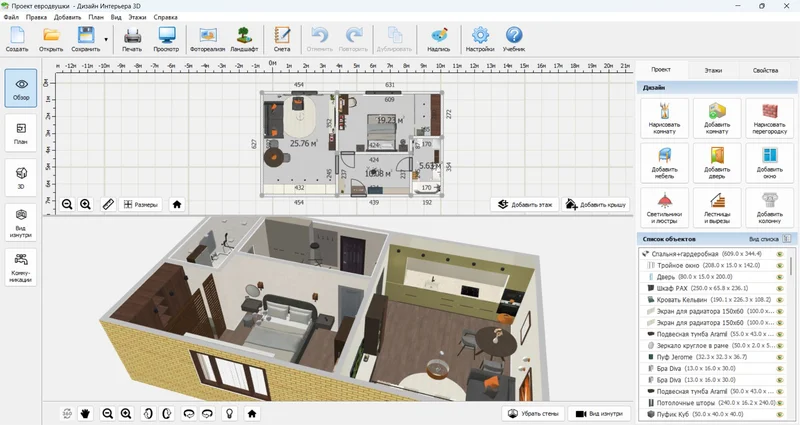Toggle Вид списка list view icon
Viewport: 800px width, 425px height.
(787, 239)
